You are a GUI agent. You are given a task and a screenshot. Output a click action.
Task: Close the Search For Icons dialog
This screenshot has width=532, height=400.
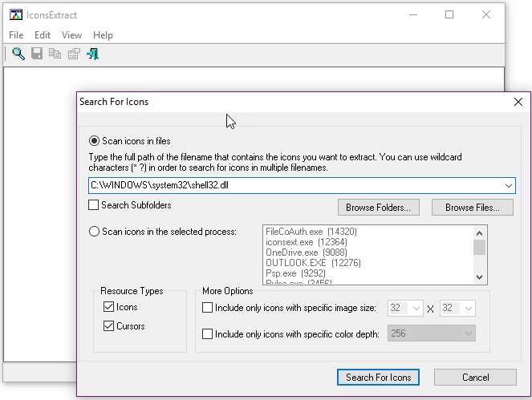coord(518,102)
